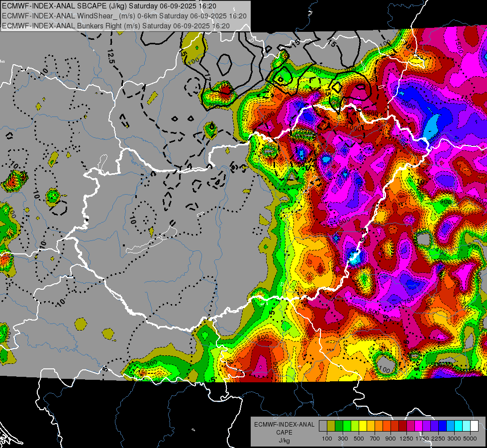Select the brick red legend swatch
The width and height of the screenshot is (487, 448).
pyautogui.click(x=395, y=426)
